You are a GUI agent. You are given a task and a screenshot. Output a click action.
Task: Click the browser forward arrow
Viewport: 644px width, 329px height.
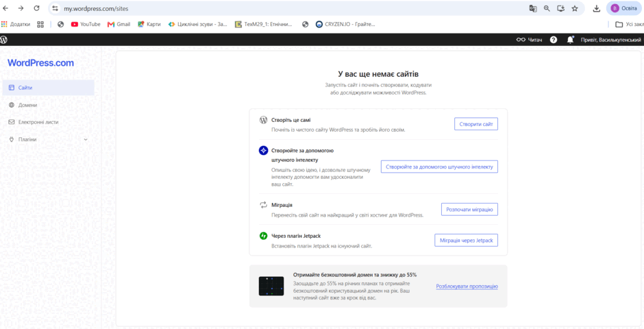pos(21,8)
